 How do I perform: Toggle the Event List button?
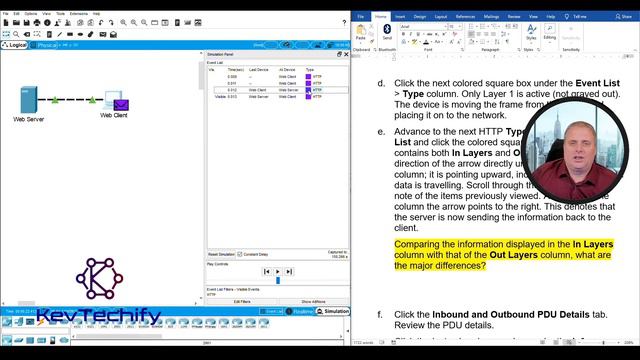pyautogui.click(x=271, y=311)
